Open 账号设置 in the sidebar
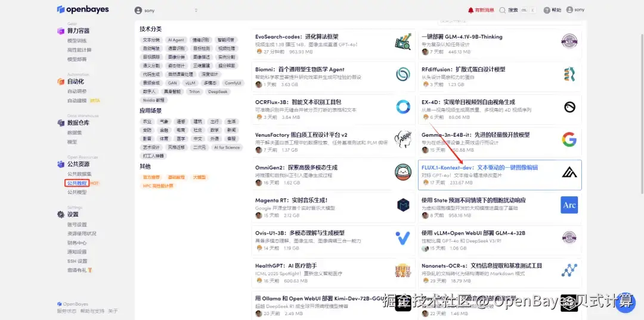644x320 pixels. [x=77, y=224]
